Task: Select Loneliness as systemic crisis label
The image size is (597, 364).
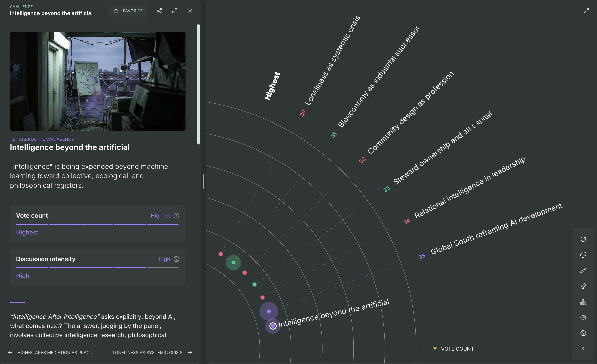Action: [333, 60]
